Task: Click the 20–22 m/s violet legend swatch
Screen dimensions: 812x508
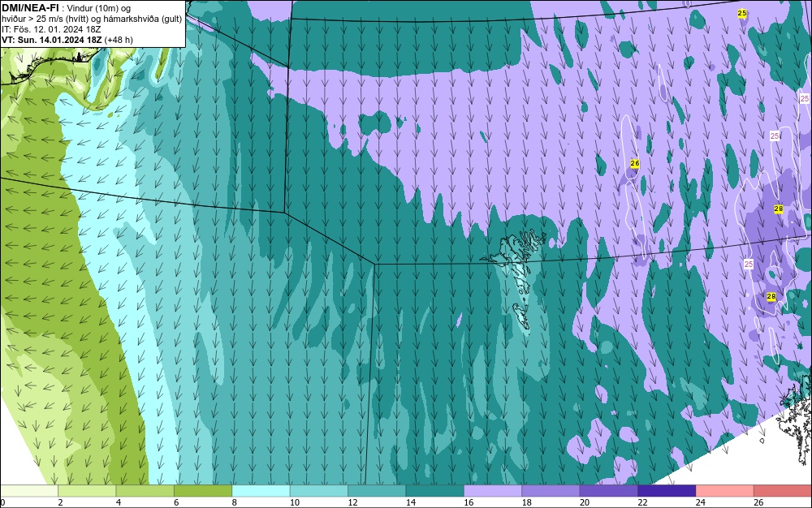Action: (x=609, y=491)
